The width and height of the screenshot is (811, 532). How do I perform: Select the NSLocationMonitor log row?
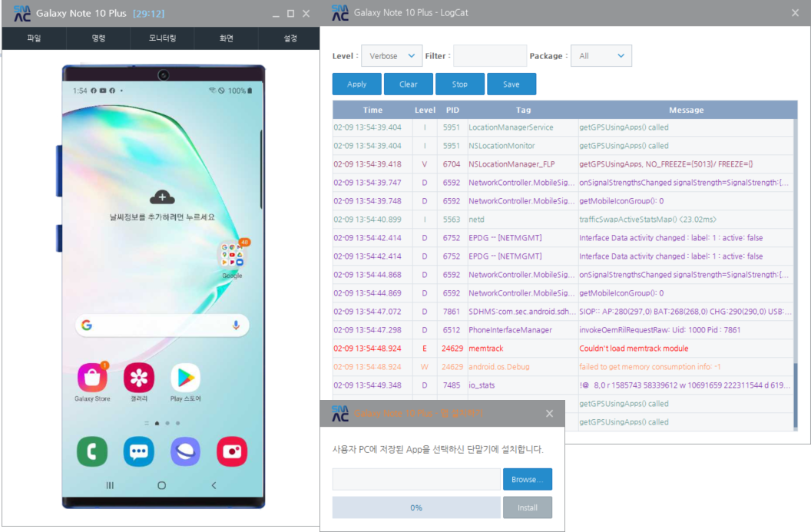pyautogui.click(x=563, y=146)
